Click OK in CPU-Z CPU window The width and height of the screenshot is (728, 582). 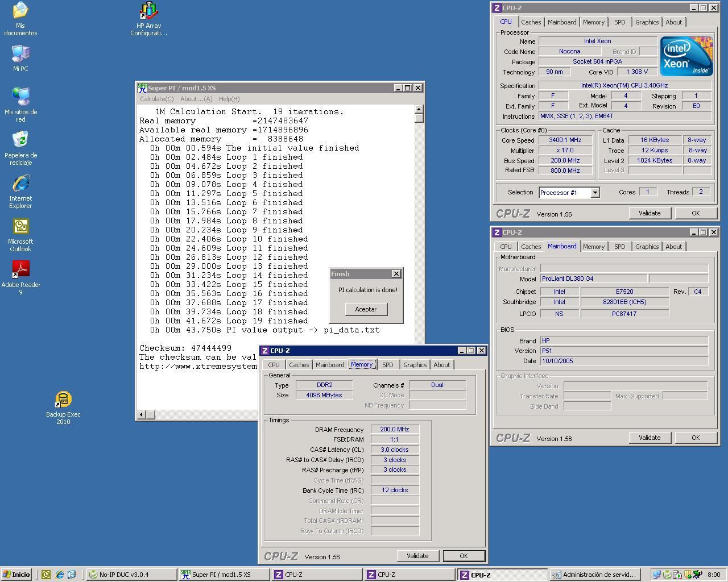[696, 213]
